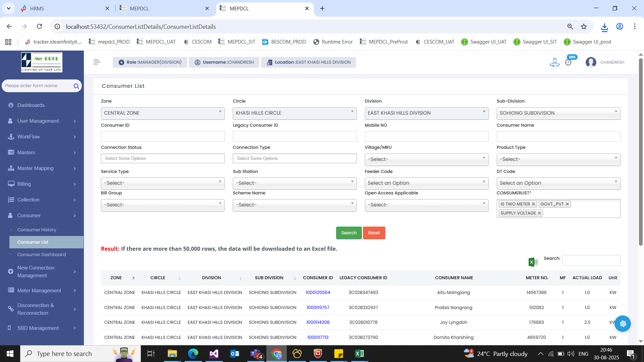Open notifications clock icon with badge
Image resolution: width=644 pixels, height=362 pixels.
coord(568,62)
